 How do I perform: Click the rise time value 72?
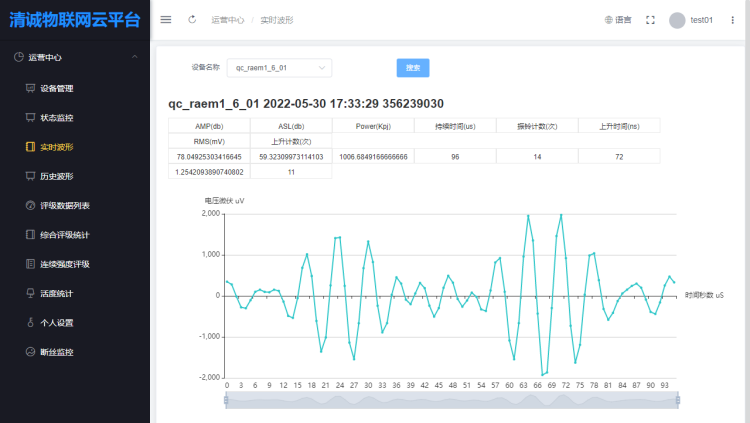tap(619, 157)
